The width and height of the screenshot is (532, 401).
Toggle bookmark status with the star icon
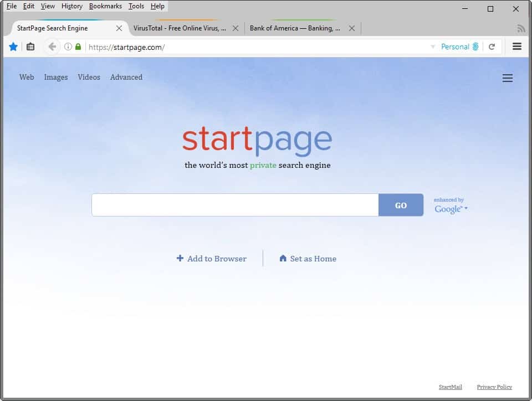[x=13, y=47]
